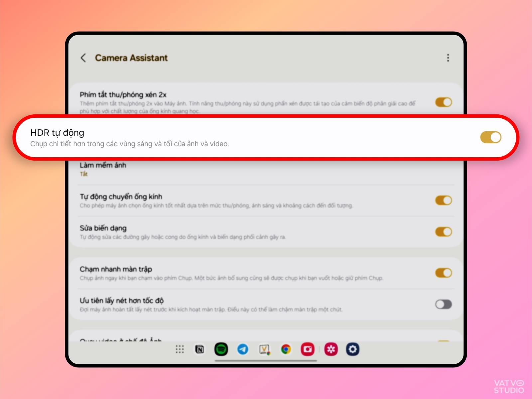Launch Telegram from the taskbar

click(x=243, y=349)
